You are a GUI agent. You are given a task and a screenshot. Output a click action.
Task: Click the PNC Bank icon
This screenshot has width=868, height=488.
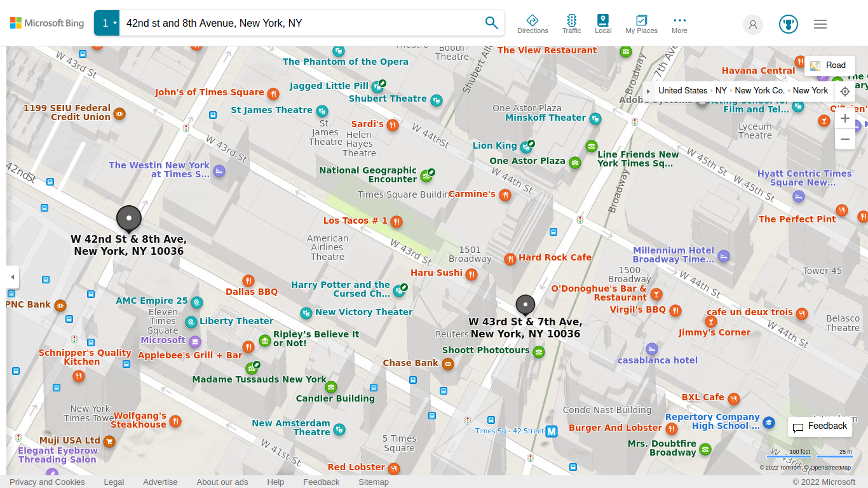click(60, 306)
